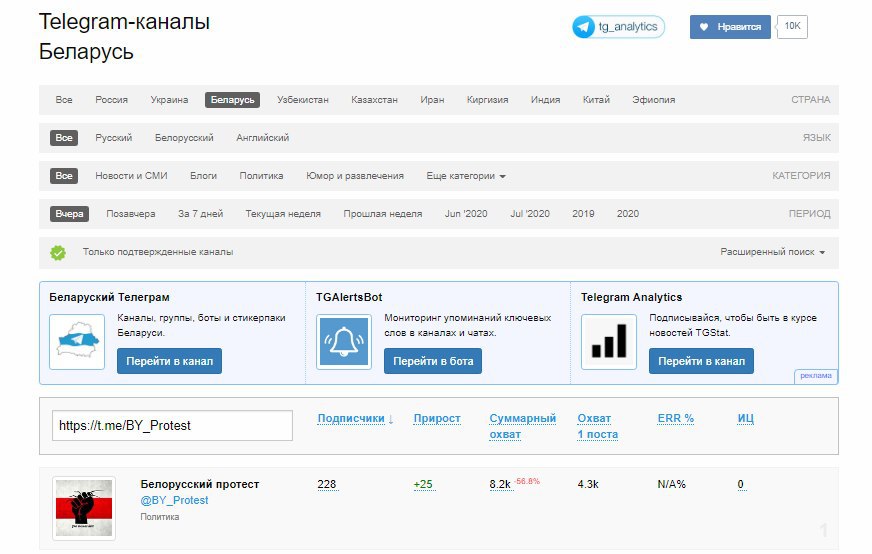Screen dimensions: 872x554
Task: Click the 228 subscribers value
Action: click(x=326, y=484)
